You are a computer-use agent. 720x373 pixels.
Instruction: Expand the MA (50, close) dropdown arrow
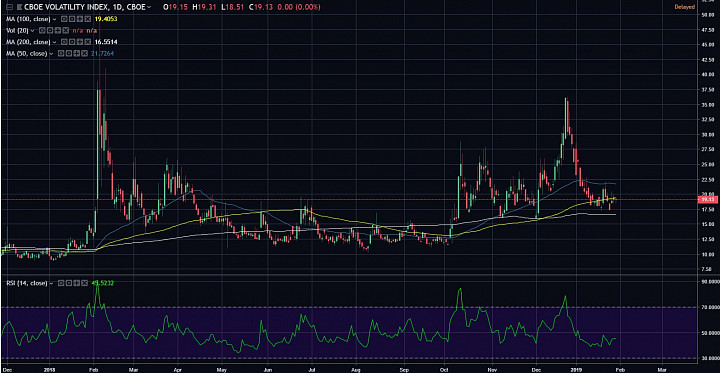coord(51,54)
